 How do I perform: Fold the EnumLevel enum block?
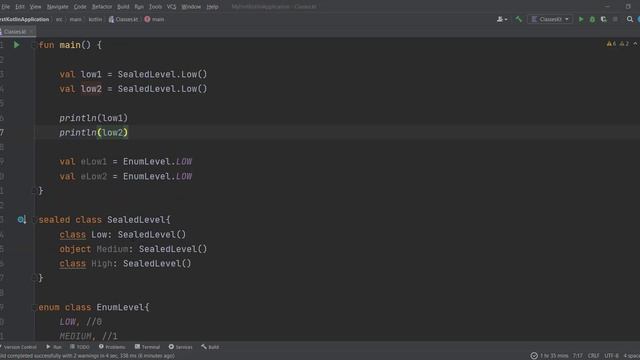coord(34,307)
